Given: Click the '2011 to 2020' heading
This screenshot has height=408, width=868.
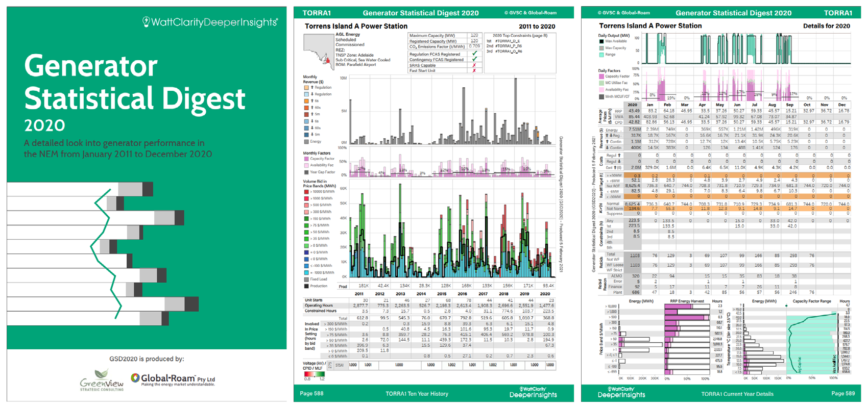Looking at the screenshot, I should 537,27.
